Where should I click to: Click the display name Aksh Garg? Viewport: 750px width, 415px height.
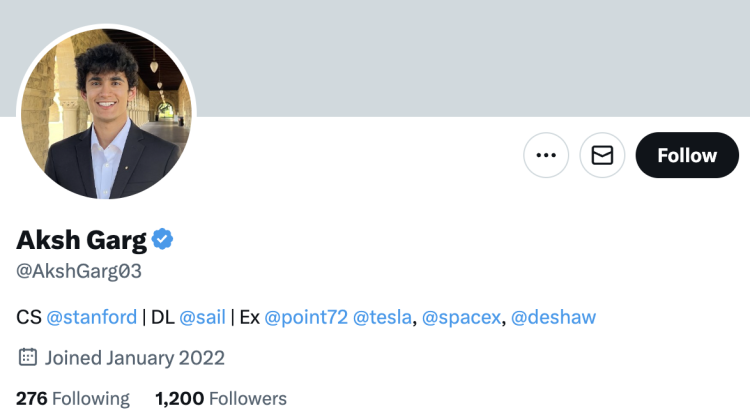click(x=81, y=240)
